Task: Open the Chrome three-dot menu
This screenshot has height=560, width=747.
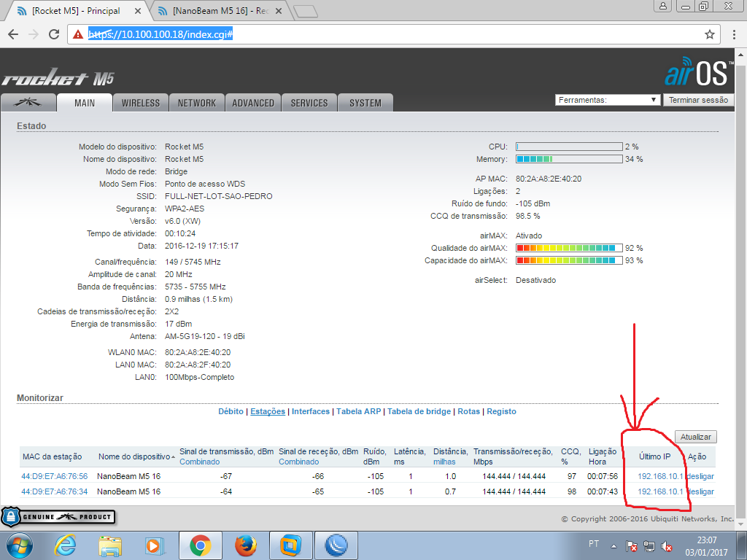Action: click(734, 34)
